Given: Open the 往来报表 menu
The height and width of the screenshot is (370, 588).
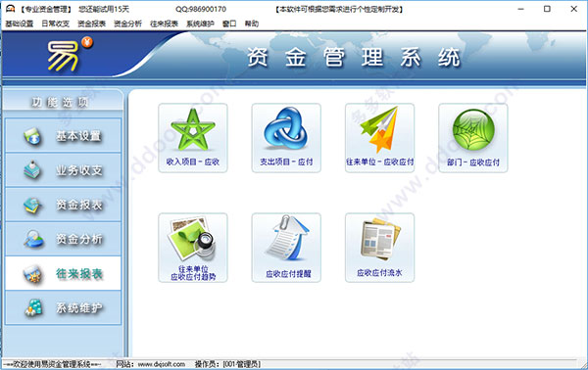Looking at the screenshot, I should coord(164,23).
